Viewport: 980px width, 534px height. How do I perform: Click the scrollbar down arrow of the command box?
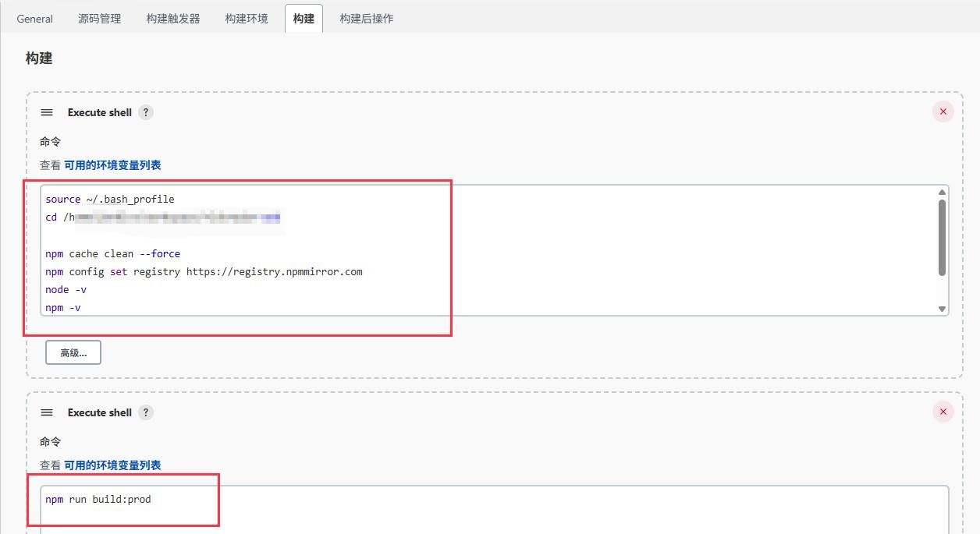click(x=942, y=309)
